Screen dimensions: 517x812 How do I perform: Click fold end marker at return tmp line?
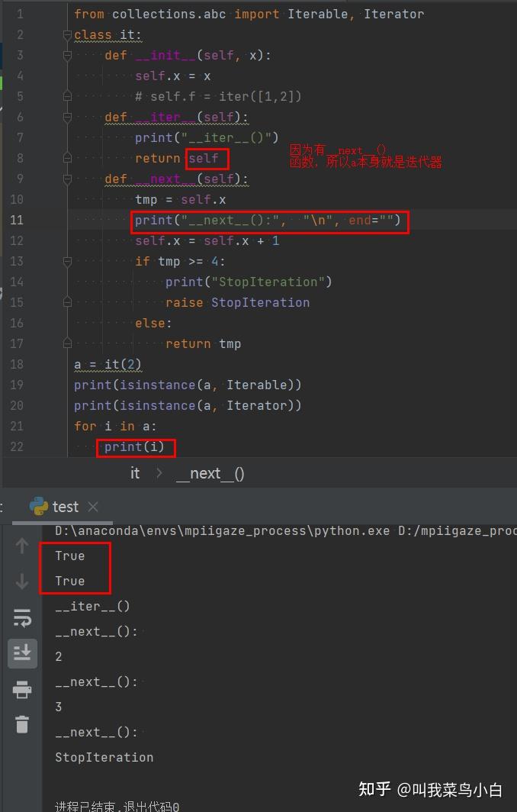pos(67,343)
